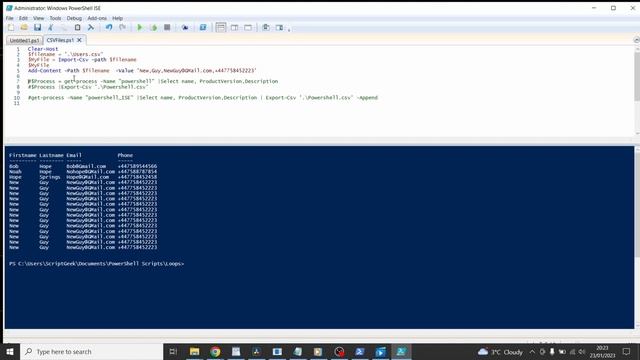
Task: Open the Help menu
Action: tap(117, 18)
